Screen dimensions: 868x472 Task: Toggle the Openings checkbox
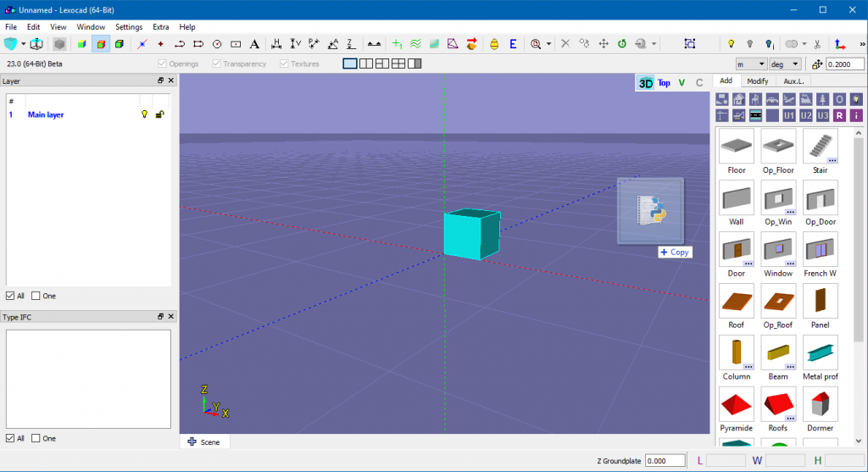[x=162, y=64]
